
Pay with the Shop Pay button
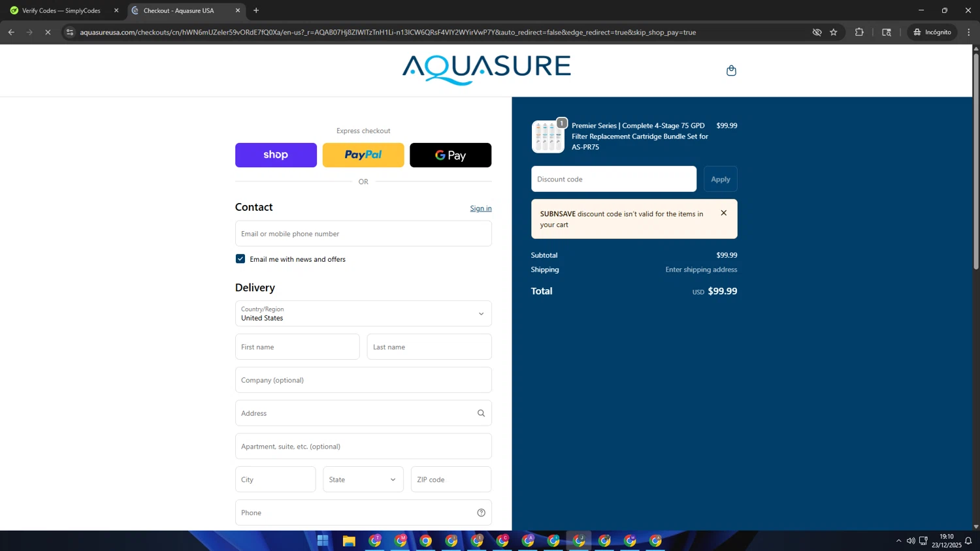[x=276, y=155]
